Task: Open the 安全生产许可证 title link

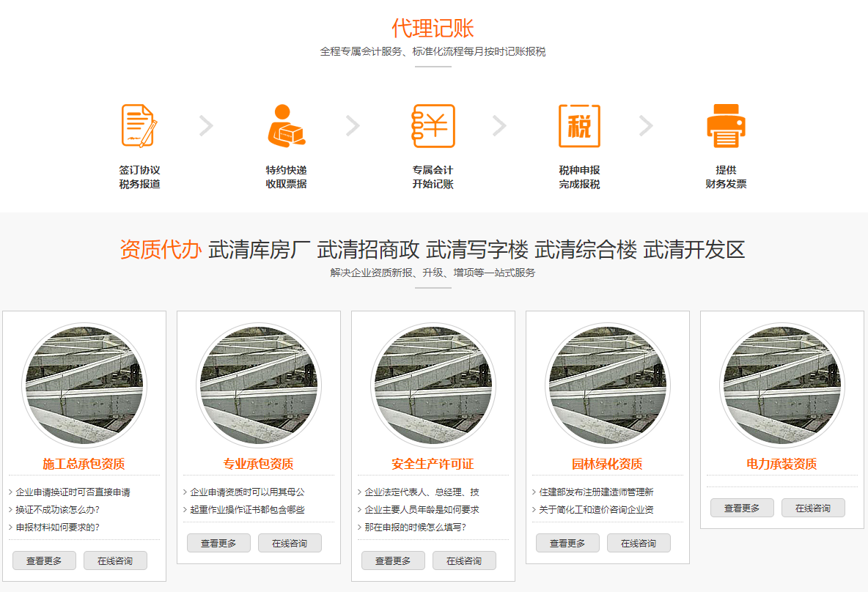Action: (x=433, y=464)
